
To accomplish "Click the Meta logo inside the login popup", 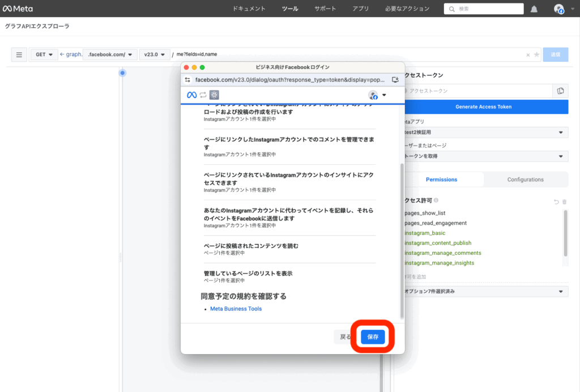I will click(x=191, y=95).
